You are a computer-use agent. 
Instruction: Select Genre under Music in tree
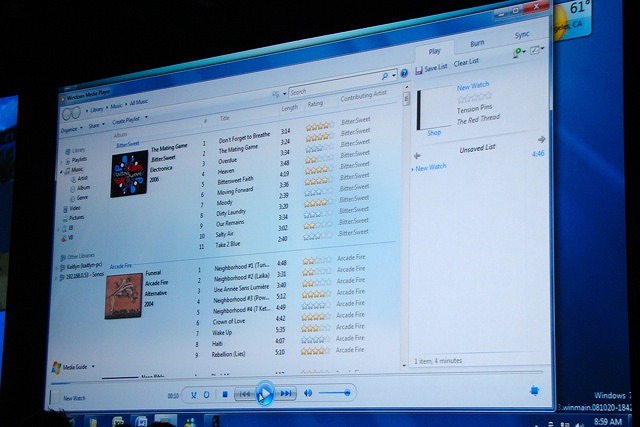click(x=82, y=198)
